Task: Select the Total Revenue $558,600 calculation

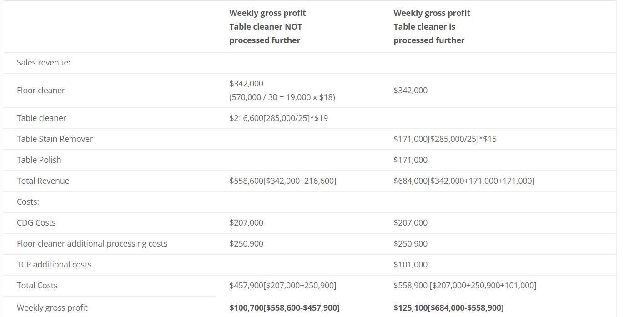Action: pos(283,181)
